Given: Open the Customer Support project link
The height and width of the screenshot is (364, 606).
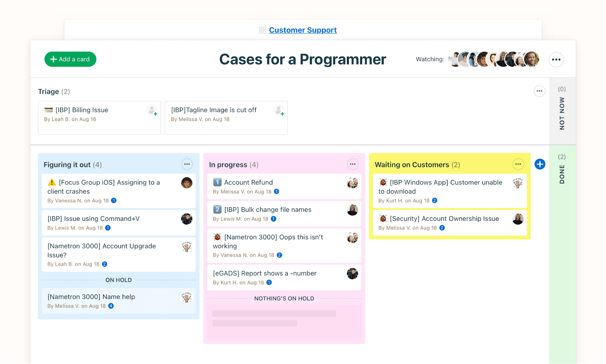Looking at the screenshot, I should pyautogui.click(x=303, y=30).
